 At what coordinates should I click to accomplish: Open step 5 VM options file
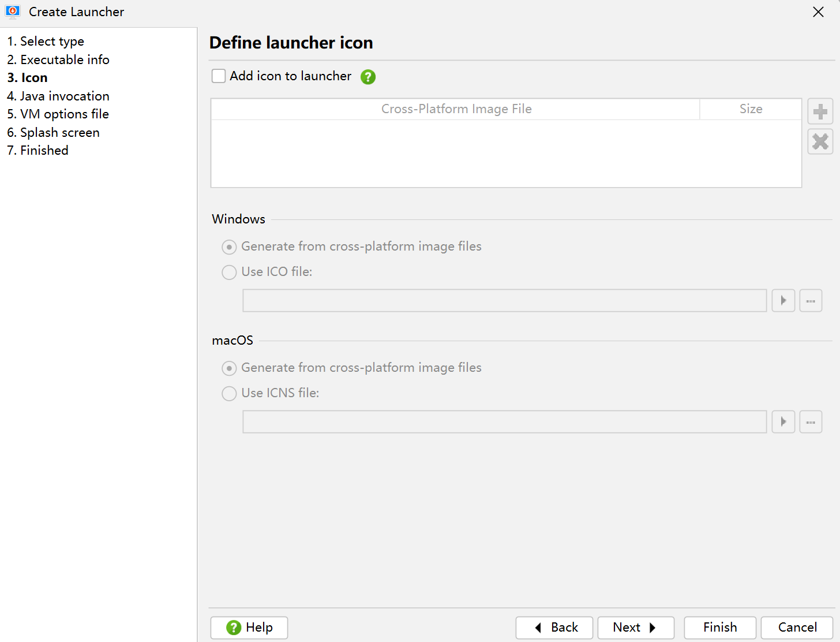[58, 114]
